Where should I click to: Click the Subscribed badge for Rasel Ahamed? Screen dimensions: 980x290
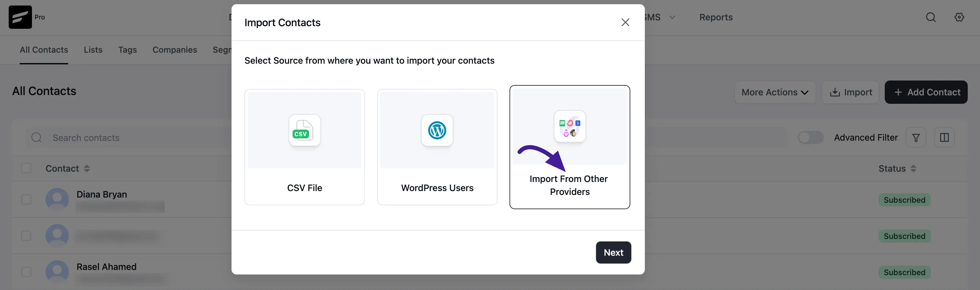click(904, 272)
